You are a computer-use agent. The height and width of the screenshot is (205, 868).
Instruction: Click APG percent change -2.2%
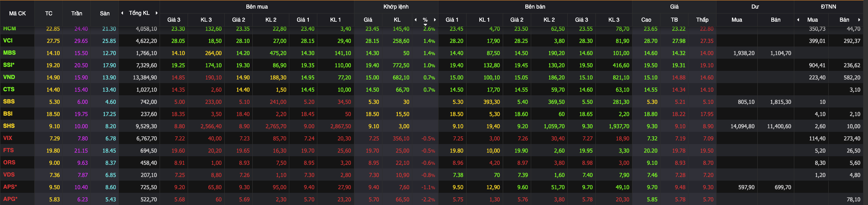428,200
